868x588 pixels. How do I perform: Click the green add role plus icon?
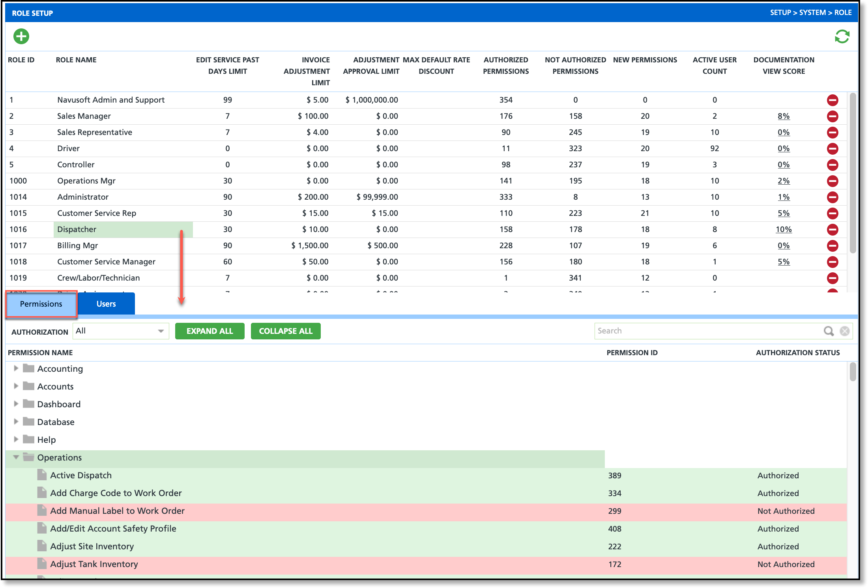point(21,37)
